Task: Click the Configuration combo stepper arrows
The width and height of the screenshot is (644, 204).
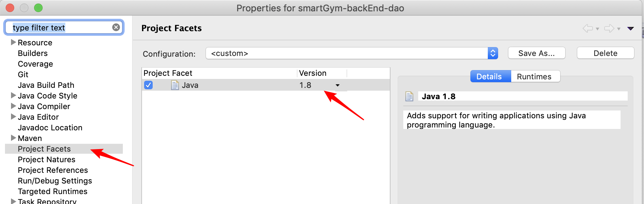Action: pyautogui.click(x=493, y=53)
